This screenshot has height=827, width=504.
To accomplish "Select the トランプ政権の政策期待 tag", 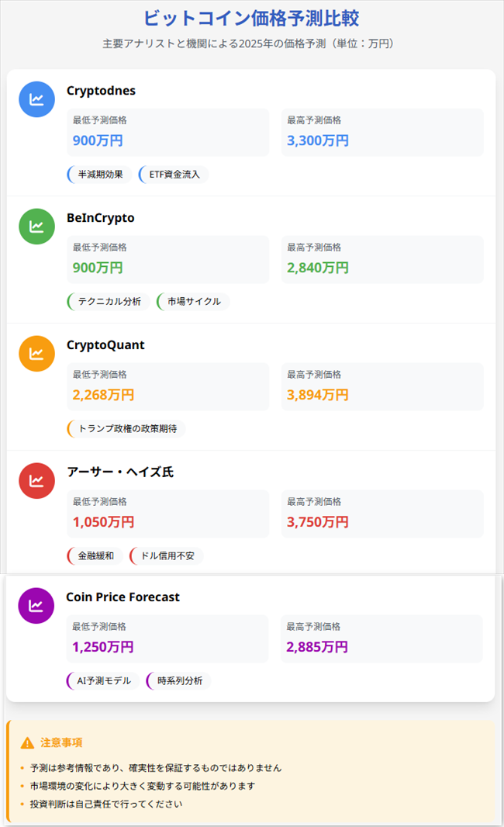I will [x=126, y=429].
